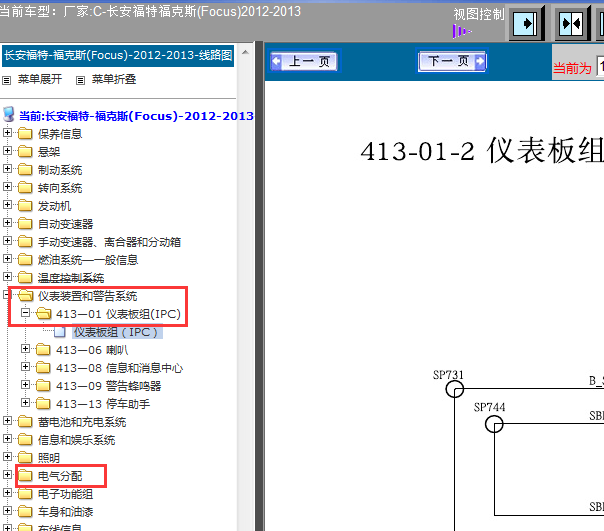This screenshot has height=531, width=604.
Task: Click the 413—09 警告蜂鸣器 folder icon
Action: [43, 385]
